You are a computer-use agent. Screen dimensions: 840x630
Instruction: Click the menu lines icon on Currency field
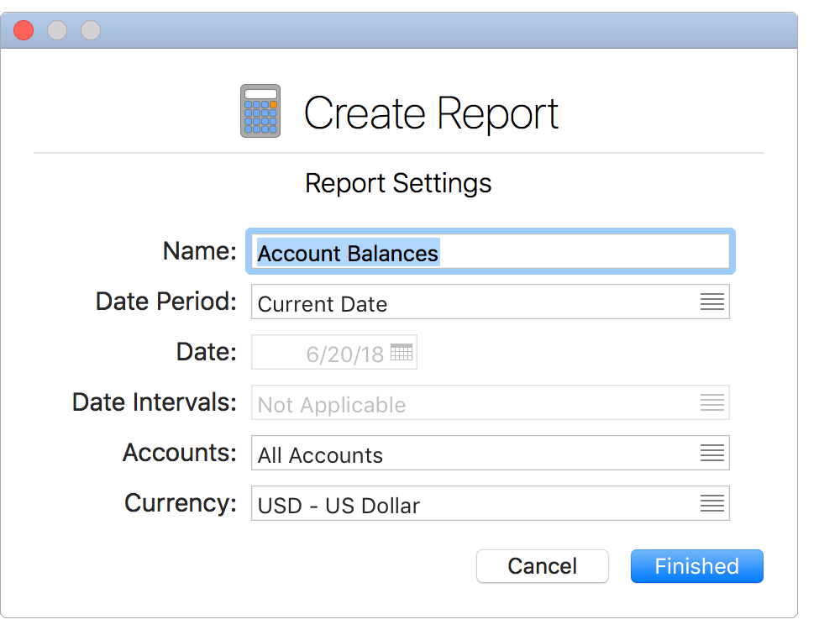click(x=712, y=503)
